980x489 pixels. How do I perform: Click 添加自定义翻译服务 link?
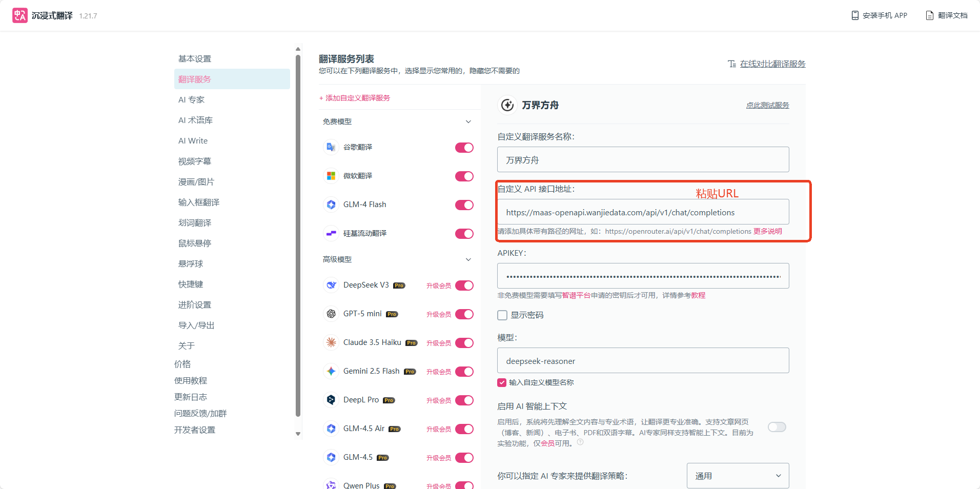[355, 98]
